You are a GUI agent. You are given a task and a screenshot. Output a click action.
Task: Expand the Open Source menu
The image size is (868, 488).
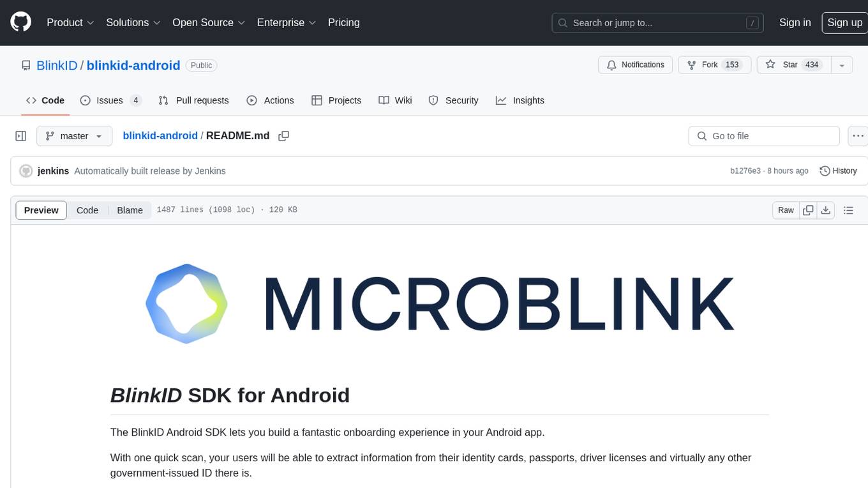coord(209,22)
